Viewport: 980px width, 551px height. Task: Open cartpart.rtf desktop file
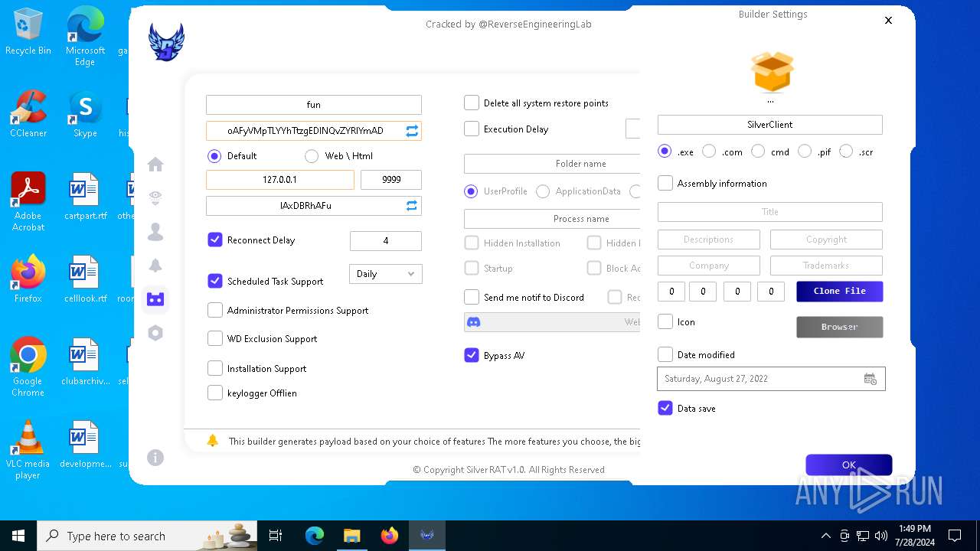(85, 197)
